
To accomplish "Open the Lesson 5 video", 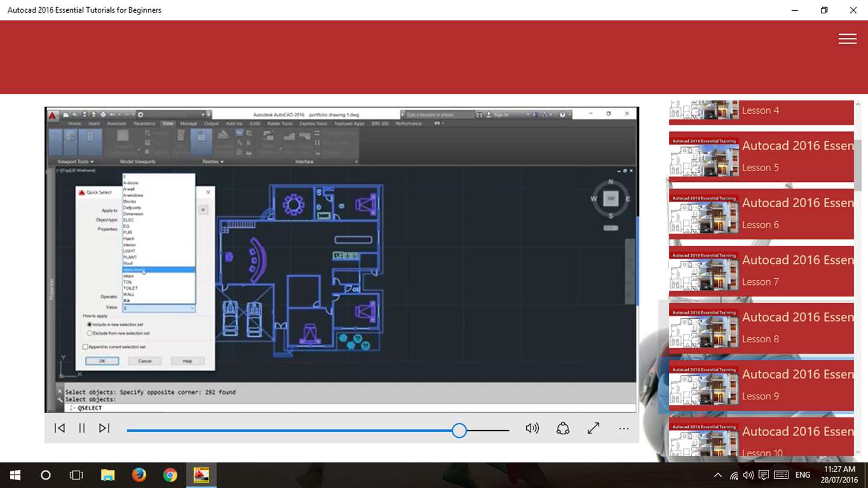I will 761,157.
